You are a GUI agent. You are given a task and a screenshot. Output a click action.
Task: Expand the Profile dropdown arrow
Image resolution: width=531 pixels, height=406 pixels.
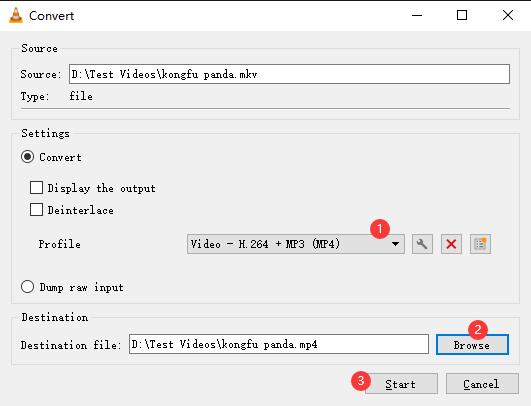coord(395,244)
